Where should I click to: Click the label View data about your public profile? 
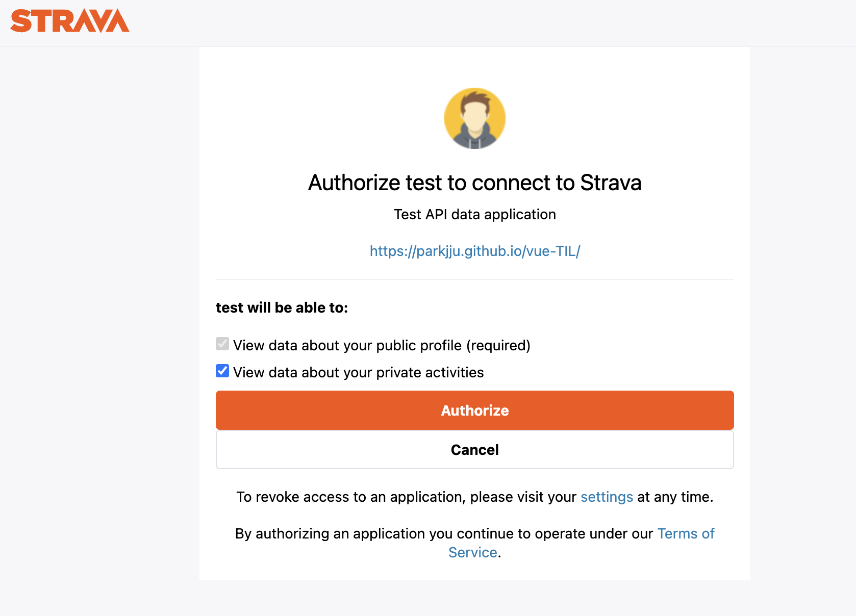[x=382, y=345]
